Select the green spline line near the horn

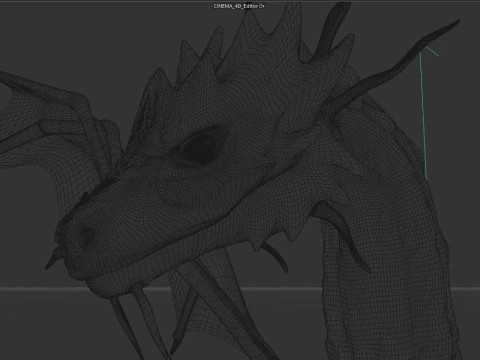coord(424,116)
